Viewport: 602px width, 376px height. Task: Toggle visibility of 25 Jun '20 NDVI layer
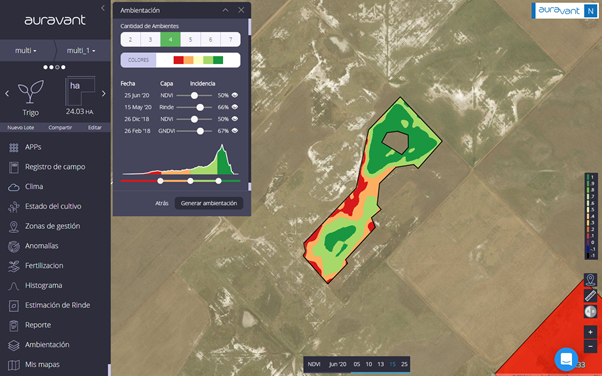[x=235, y=95]
